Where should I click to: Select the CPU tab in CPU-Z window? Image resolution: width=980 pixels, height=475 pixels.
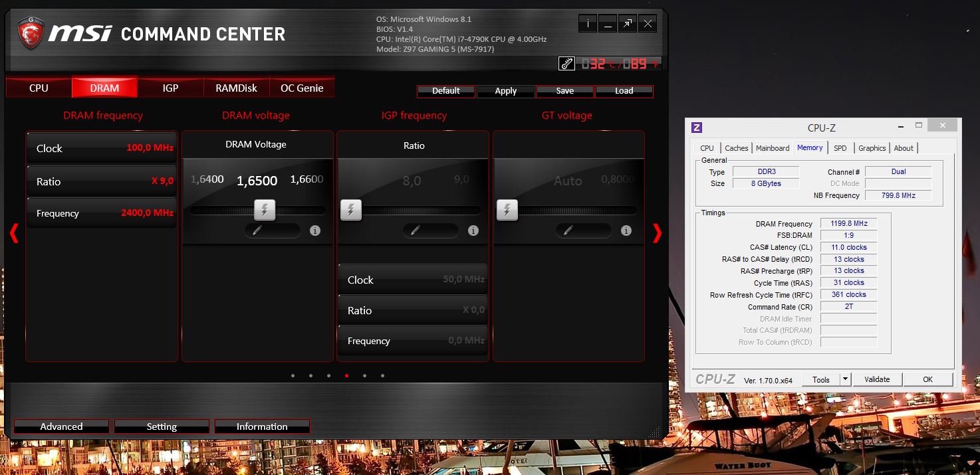[707, 148]
